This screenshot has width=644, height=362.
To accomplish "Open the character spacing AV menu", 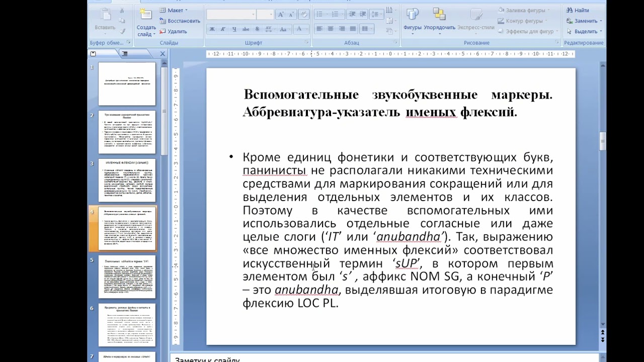I will 270,29.
